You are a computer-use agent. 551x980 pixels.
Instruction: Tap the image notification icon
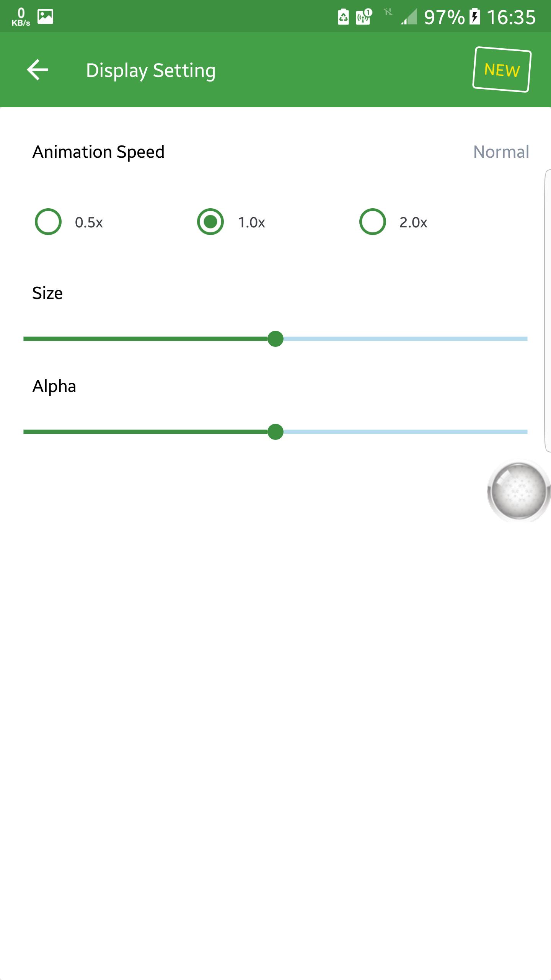coord(46,16)
